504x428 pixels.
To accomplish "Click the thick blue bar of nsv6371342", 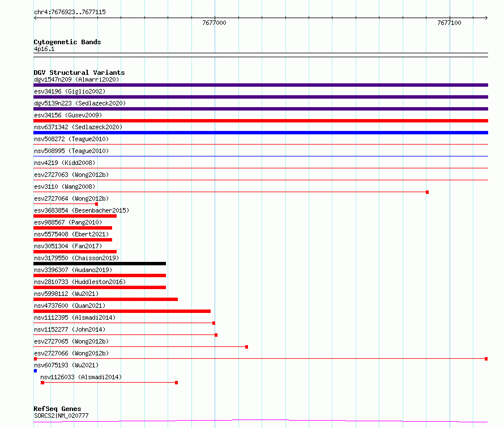I will coord(260,133).
